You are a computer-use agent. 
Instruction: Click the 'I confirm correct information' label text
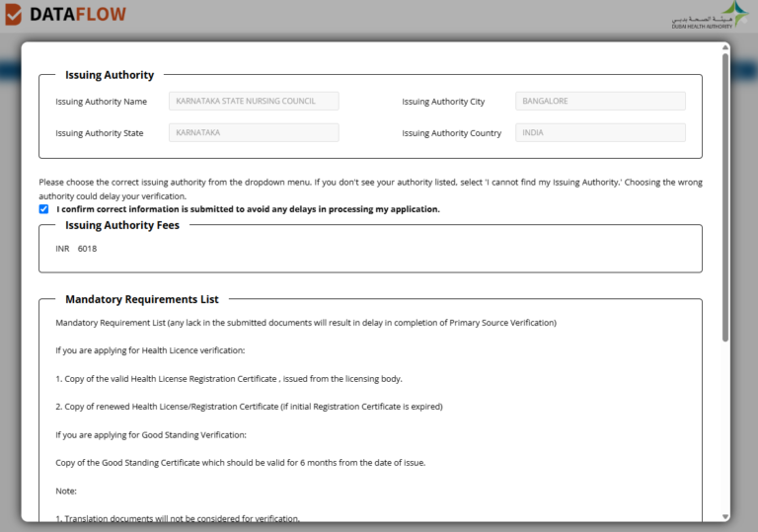click(x=248, y=209)
